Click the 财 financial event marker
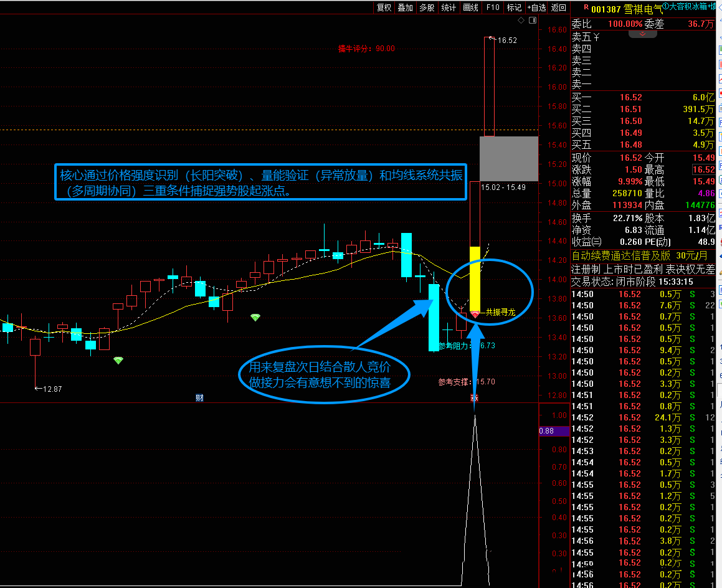 [199, 398]
